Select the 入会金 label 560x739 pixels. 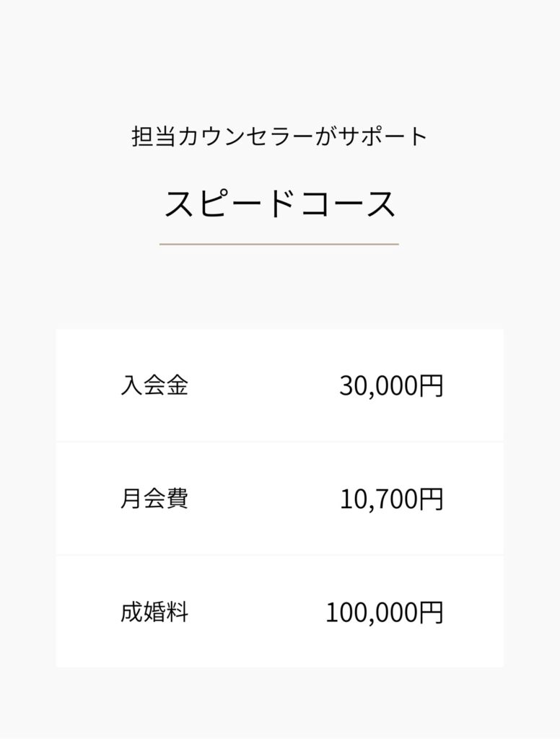154,385
